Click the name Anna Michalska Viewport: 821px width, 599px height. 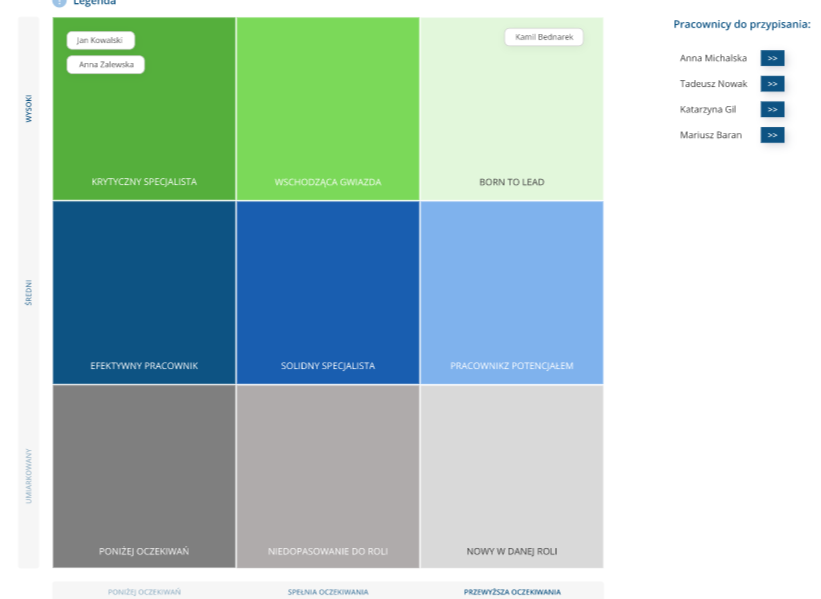[713, 58]
